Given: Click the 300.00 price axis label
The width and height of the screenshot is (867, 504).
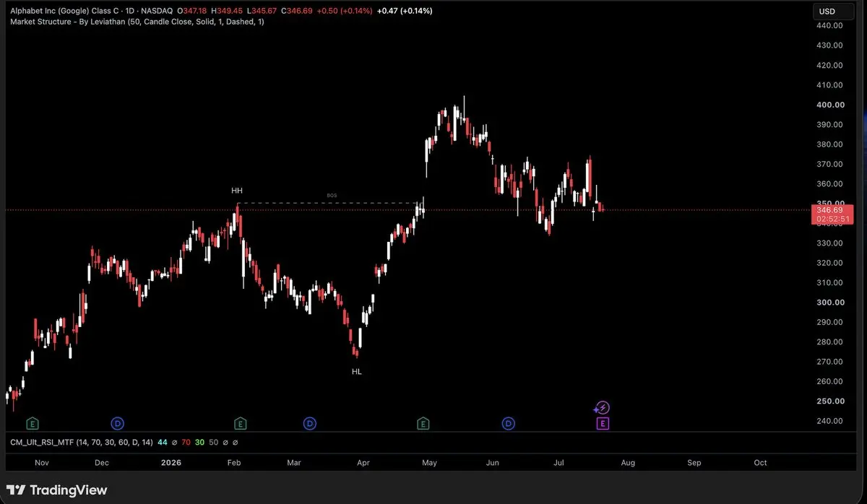Looking at the screenshot, I should pos(829,303).
